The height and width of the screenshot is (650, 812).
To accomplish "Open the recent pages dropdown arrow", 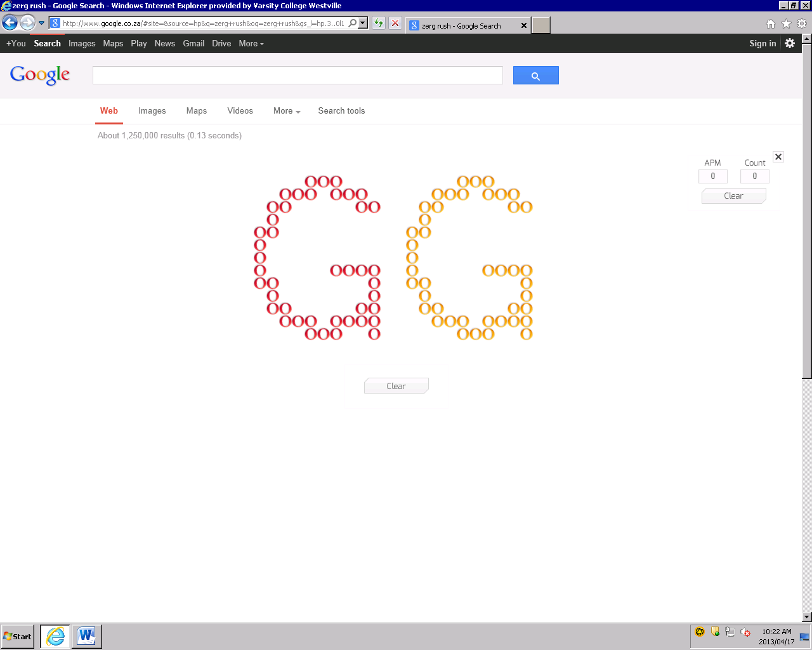I will (42, 23).
